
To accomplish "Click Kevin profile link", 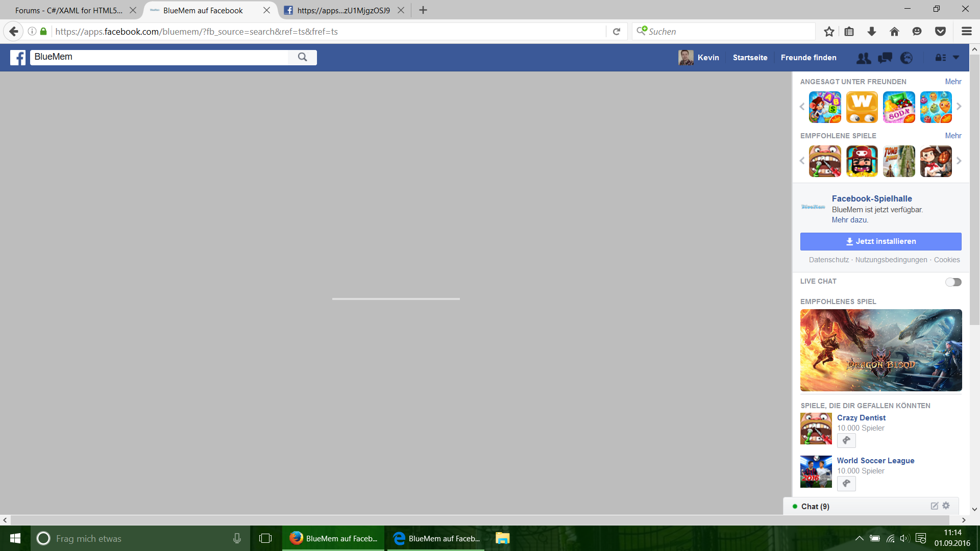I will click(699, 58).
